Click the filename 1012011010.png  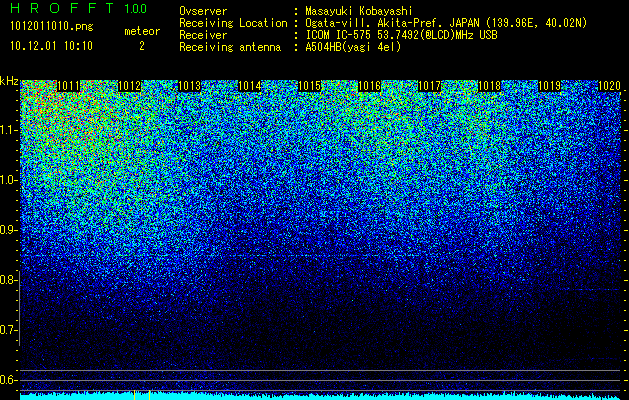52,26
